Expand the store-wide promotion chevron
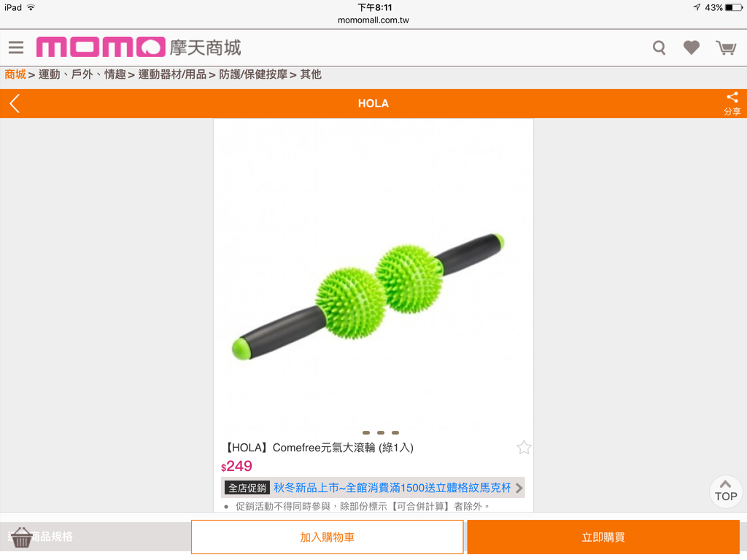Screen dimensions: 747x560 (519, 488)
